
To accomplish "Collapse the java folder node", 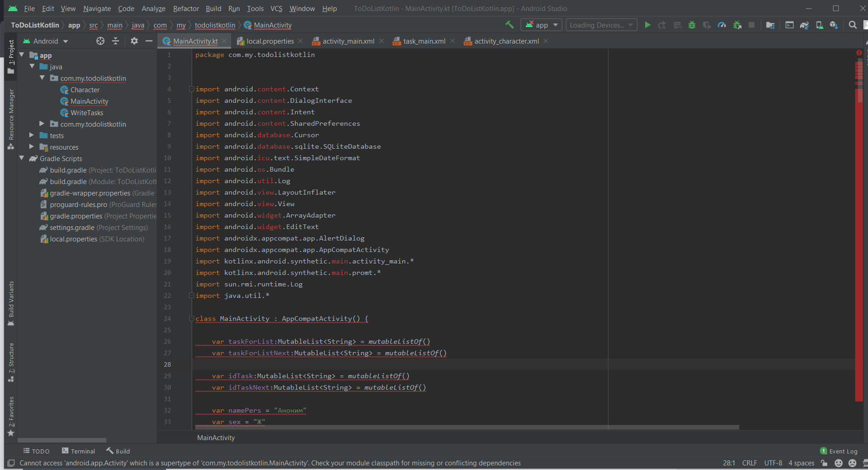I will (x=32, y=66).
